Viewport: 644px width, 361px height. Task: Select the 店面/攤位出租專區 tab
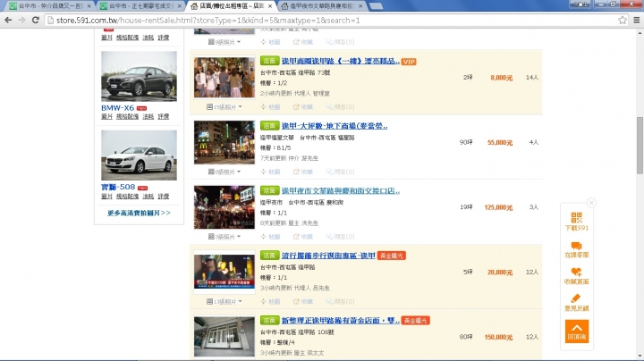[230, 6]
